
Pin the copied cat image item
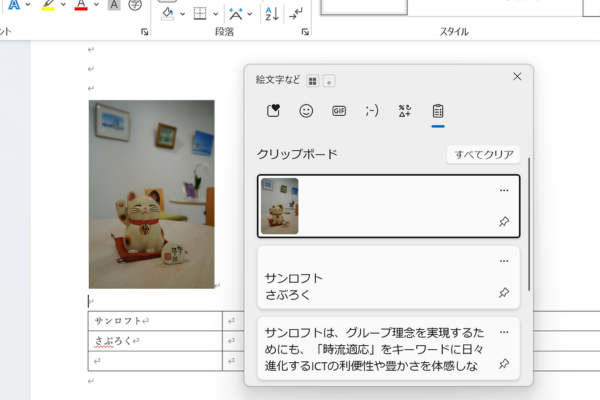pyautogui.click(x=504, y=222)
